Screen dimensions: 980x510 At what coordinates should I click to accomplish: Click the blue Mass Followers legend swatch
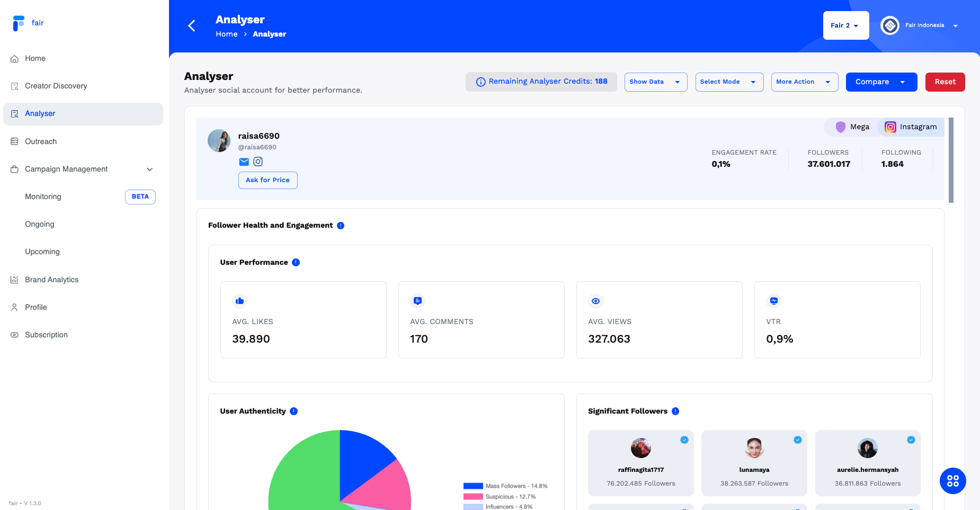[x=473, y=486]
